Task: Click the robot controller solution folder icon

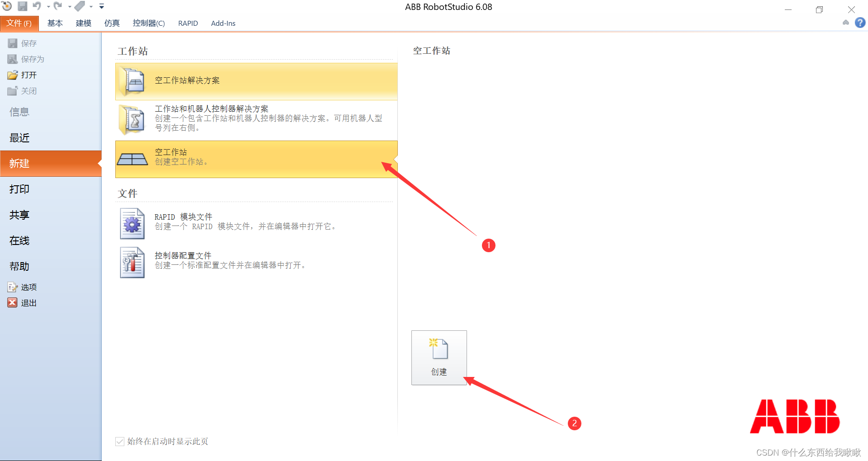Action: coord(132,120)
